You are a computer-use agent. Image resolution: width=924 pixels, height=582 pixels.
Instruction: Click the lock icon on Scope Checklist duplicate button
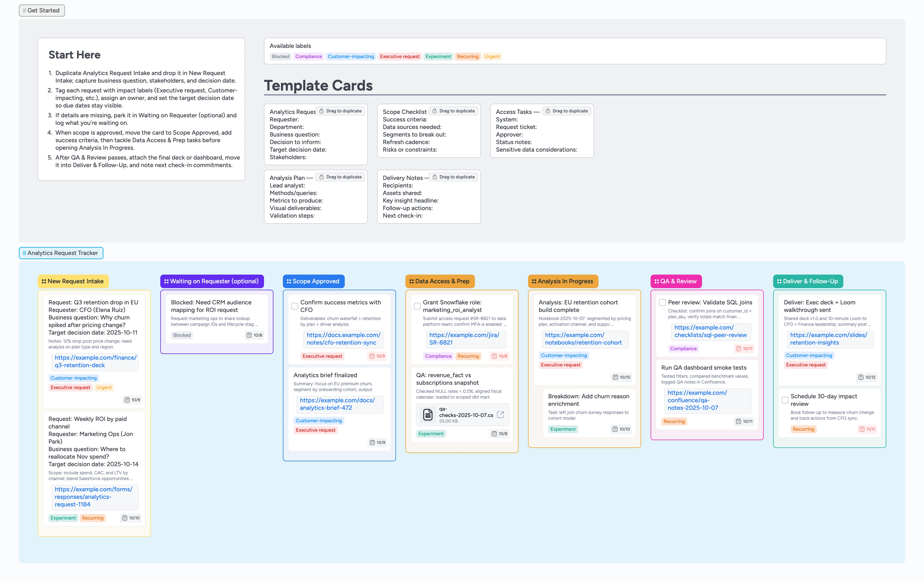[435, 111]
